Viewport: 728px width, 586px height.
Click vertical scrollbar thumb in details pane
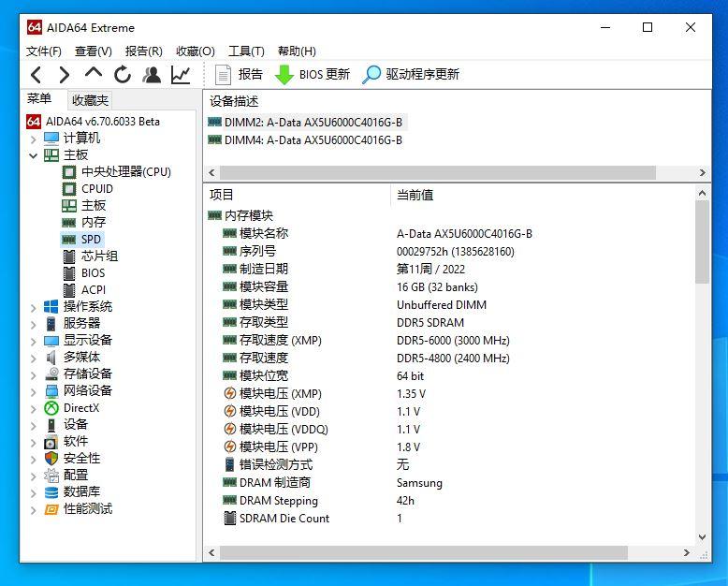702,242
